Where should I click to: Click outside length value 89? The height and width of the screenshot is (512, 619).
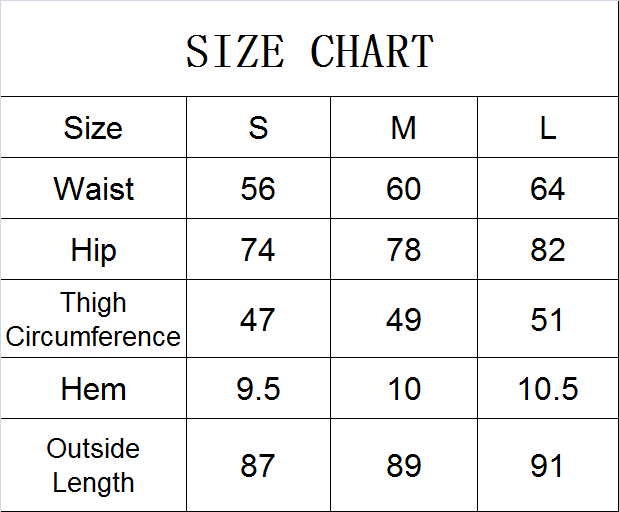pos(403,466)
